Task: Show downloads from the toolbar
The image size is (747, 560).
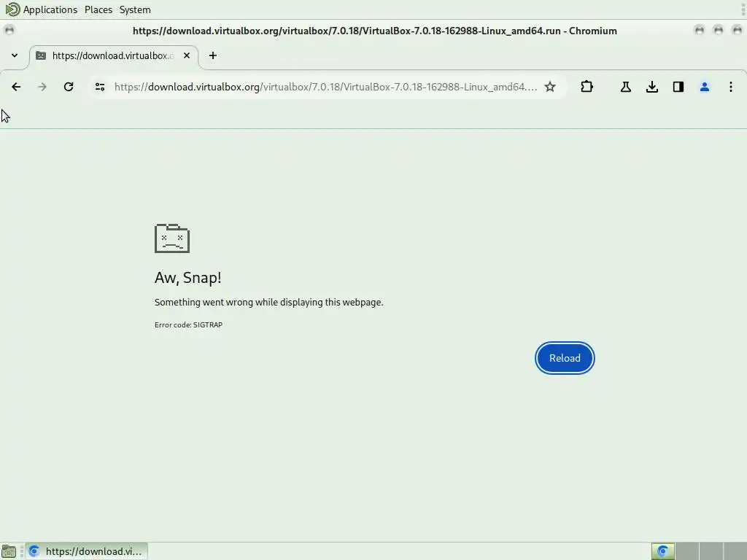Action: coord(652,87)
